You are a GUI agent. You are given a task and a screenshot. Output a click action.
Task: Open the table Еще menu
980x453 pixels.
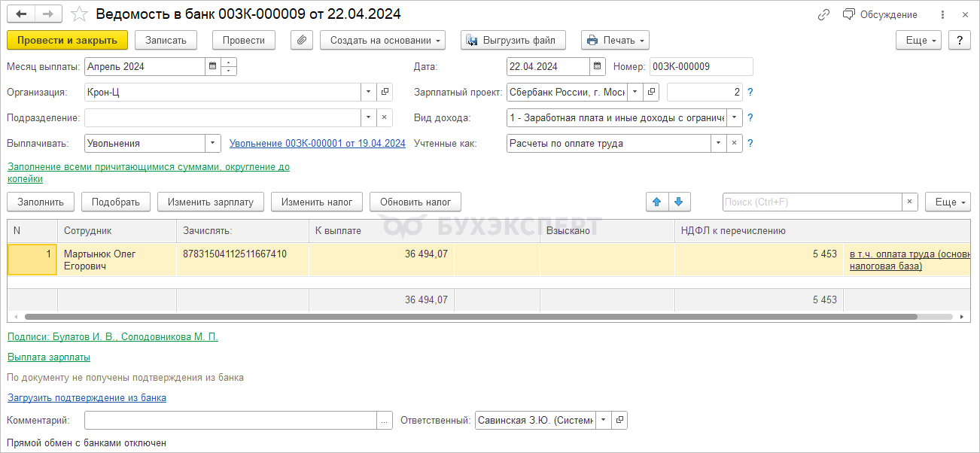948,202
